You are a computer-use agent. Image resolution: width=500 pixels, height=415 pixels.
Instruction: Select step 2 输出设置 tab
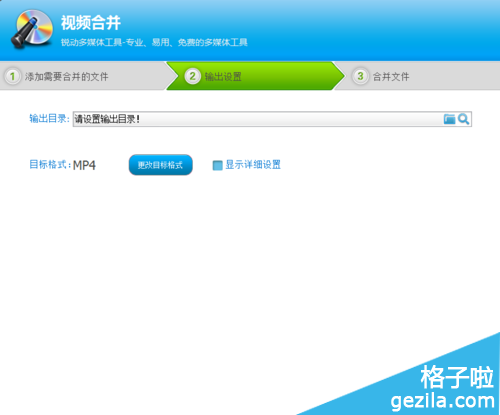255,76
